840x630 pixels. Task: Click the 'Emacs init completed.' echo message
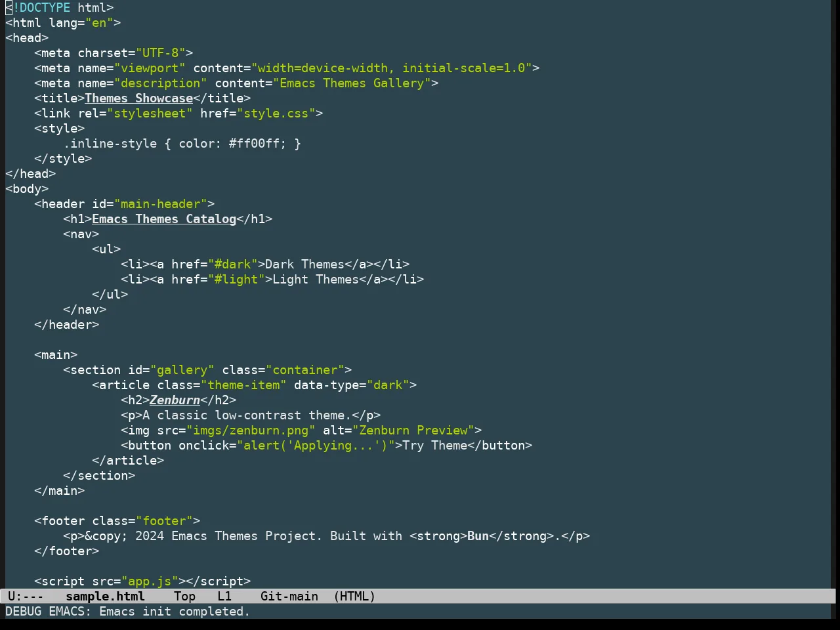point(175,612)
